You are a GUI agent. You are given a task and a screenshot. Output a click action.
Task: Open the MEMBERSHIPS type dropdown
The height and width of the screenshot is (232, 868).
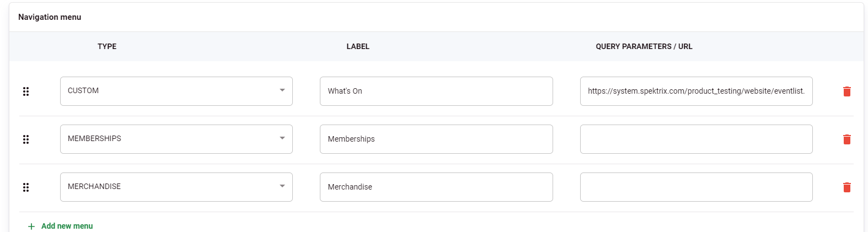pos(176,139)
